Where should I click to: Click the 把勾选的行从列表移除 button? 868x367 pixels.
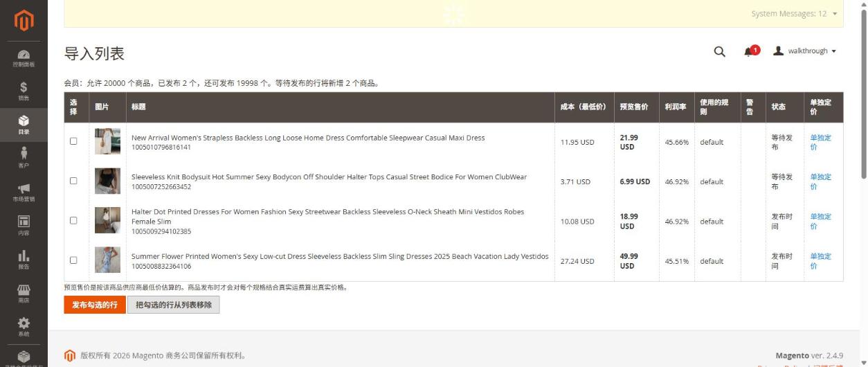[x=174, y=305]
